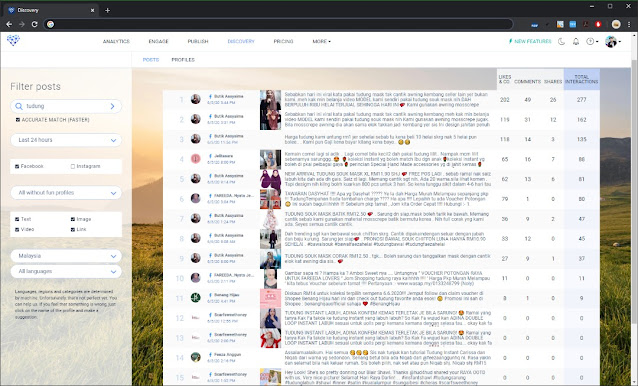This screenshot has height=386, width=638.
Task: Click profile avatar of row 4 Jelitasara
Action: click(196, 159)
